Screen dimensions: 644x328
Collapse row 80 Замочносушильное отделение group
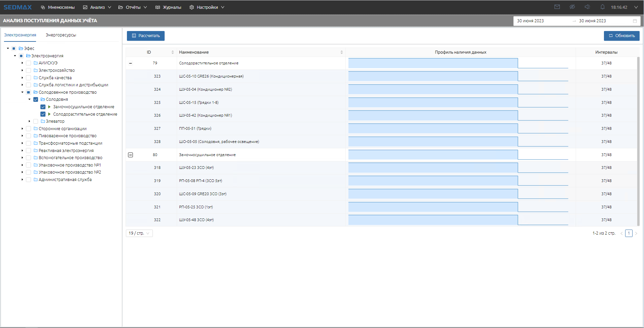[131, 155]
